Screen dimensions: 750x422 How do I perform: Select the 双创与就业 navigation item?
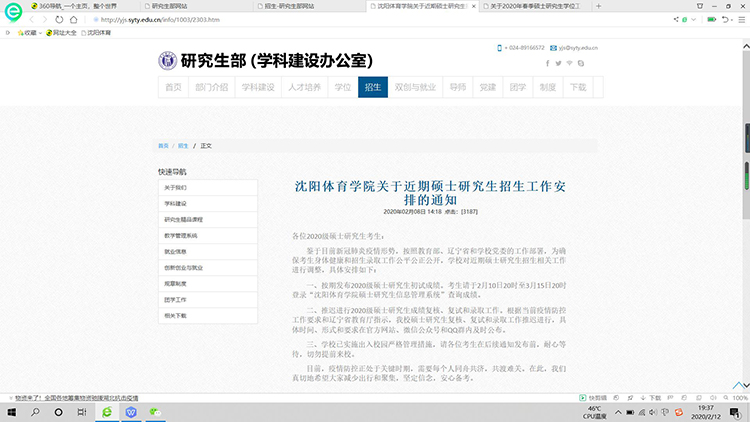tap(414, 87)
